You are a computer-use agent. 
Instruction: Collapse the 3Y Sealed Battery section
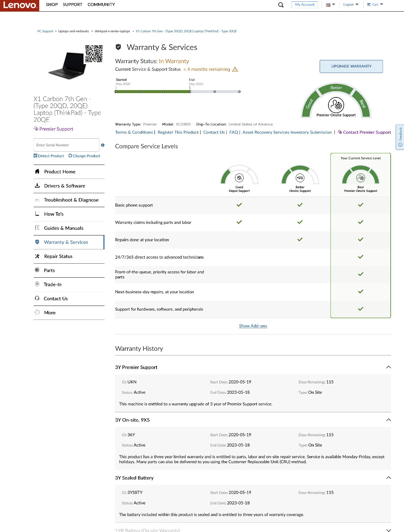pos(388,478)
